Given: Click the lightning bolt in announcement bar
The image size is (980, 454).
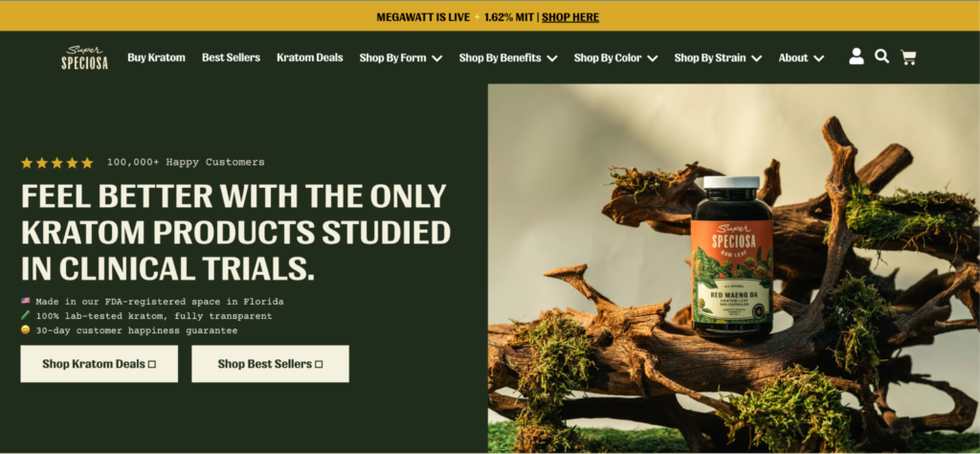Looking at the screenshot, I should pos(478,17).
